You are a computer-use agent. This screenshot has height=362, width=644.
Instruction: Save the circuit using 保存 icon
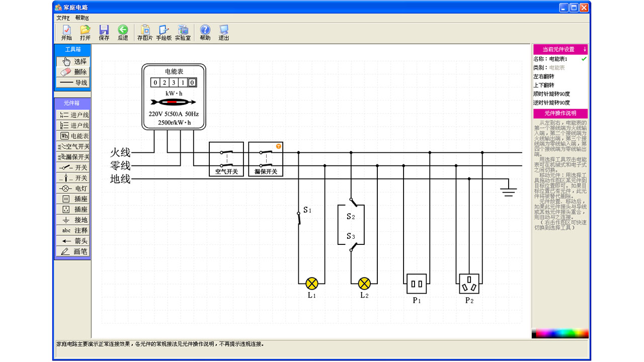point(104,33)
